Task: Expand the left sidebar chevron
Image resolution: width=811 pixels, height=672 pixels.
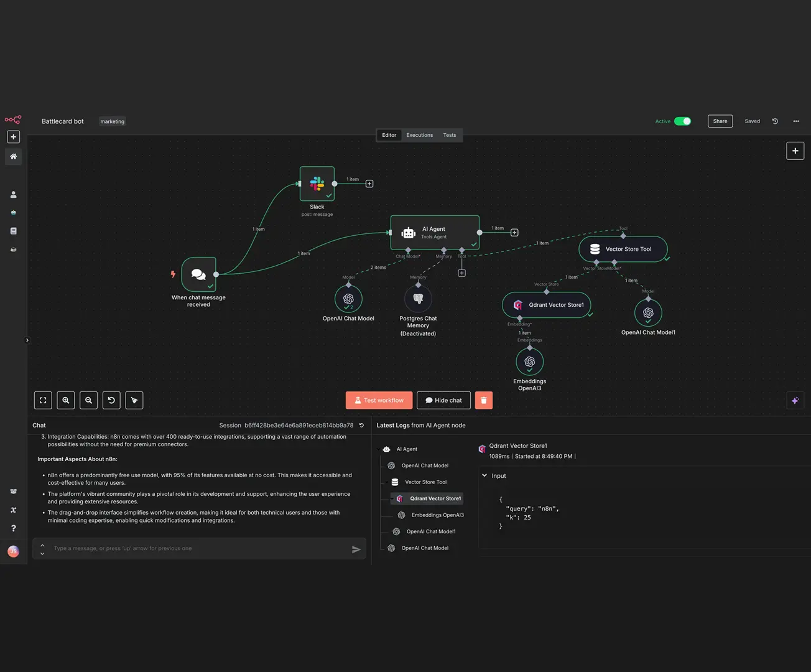Action: point(27,340)
